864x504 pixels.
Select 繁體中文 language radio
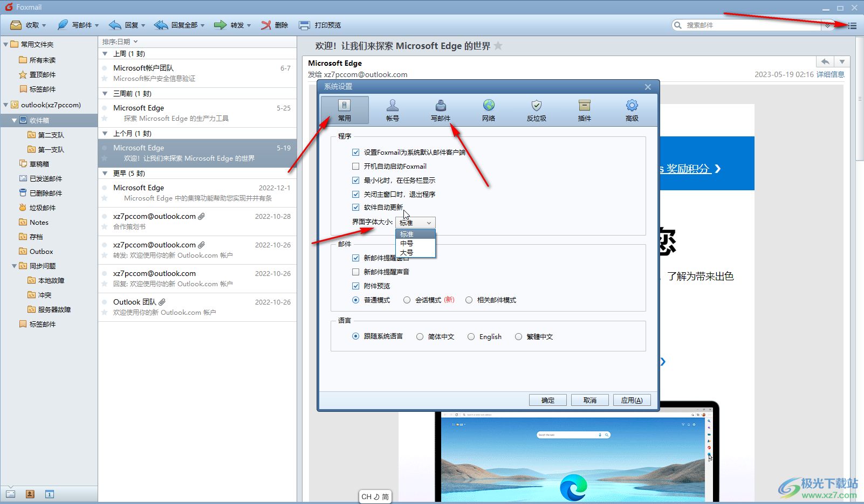click(x=519, y=337)
